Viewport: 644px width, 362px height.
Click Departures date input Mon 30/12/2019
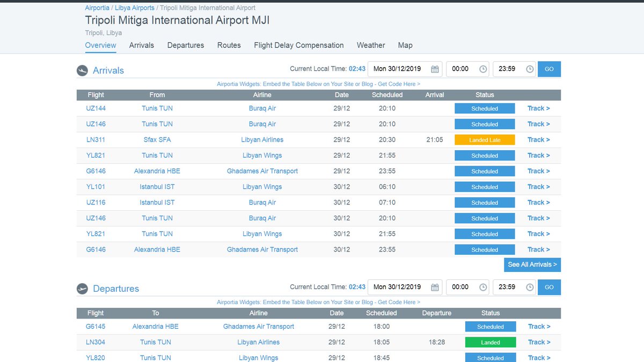click(x=405, y=287)
